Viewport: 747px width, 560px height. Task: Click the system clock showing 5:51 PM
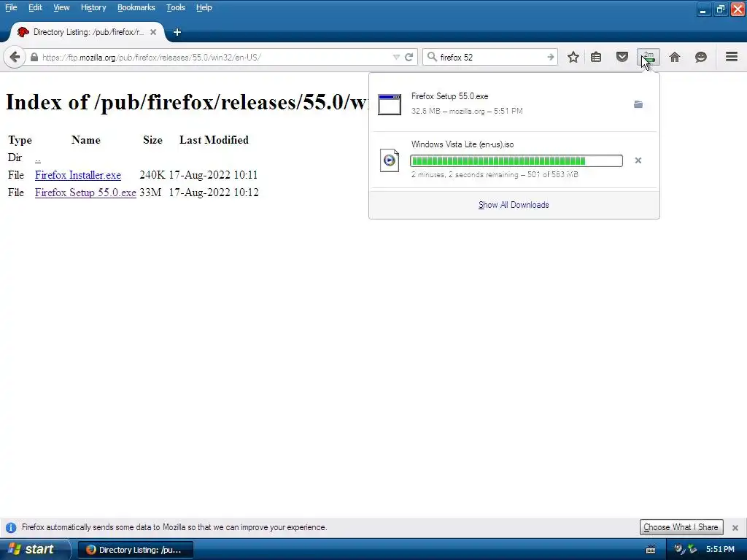(720, 550)
